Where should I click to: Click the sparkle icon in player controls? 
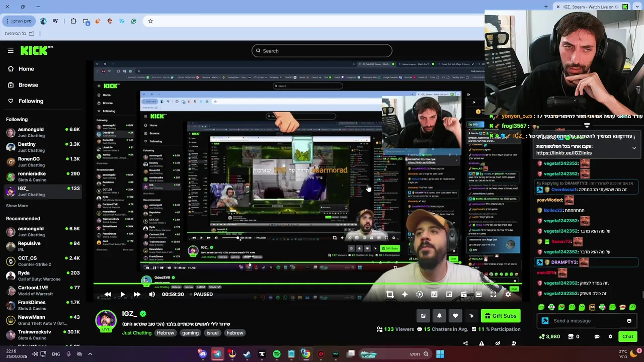point(405,295)
